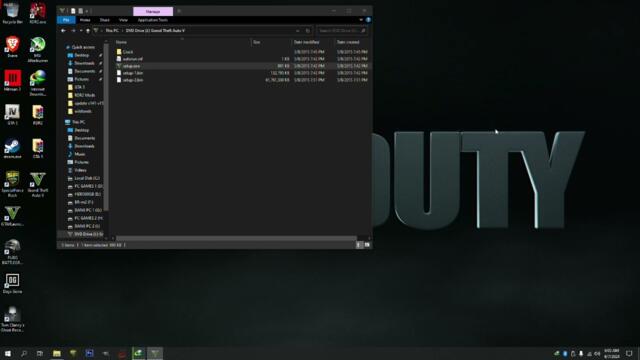The height and width of the screenshot is (360, 640).
Task: Open the Windows Start menu
Action: coord(8,353)
